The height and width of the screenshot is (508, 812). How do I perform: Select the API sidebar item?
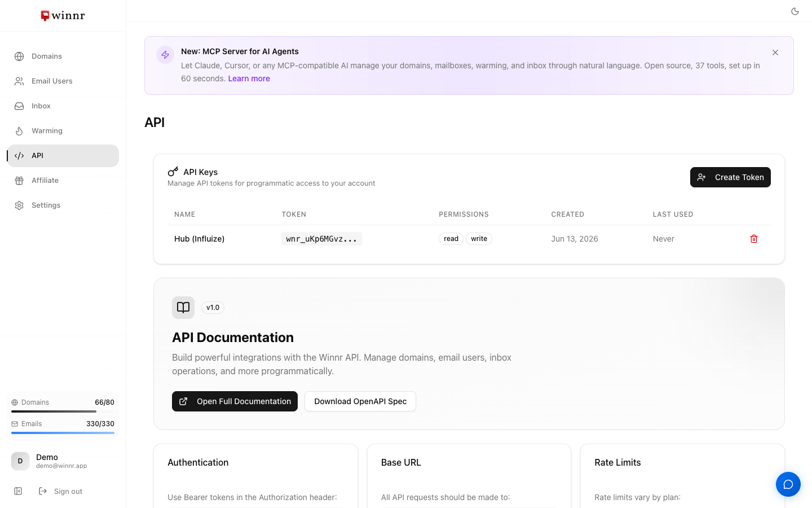click(x=63, y=156)
